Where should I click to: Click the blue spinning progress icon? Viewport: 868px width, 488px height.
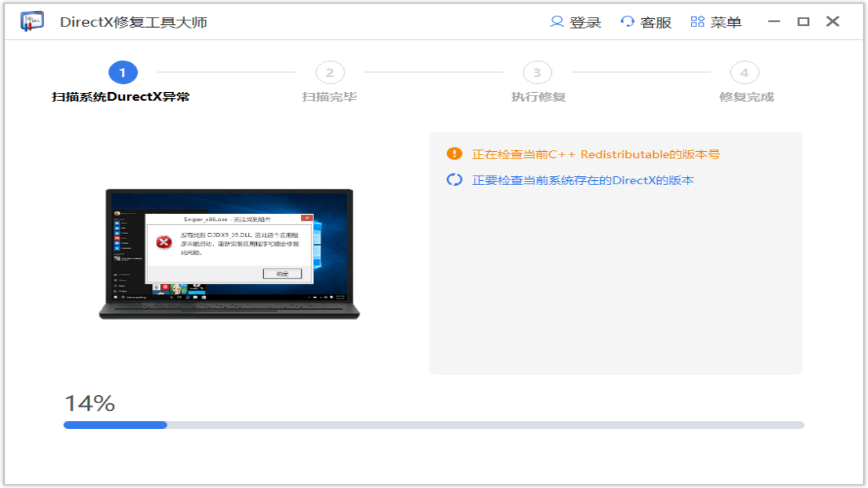[454, 180]
